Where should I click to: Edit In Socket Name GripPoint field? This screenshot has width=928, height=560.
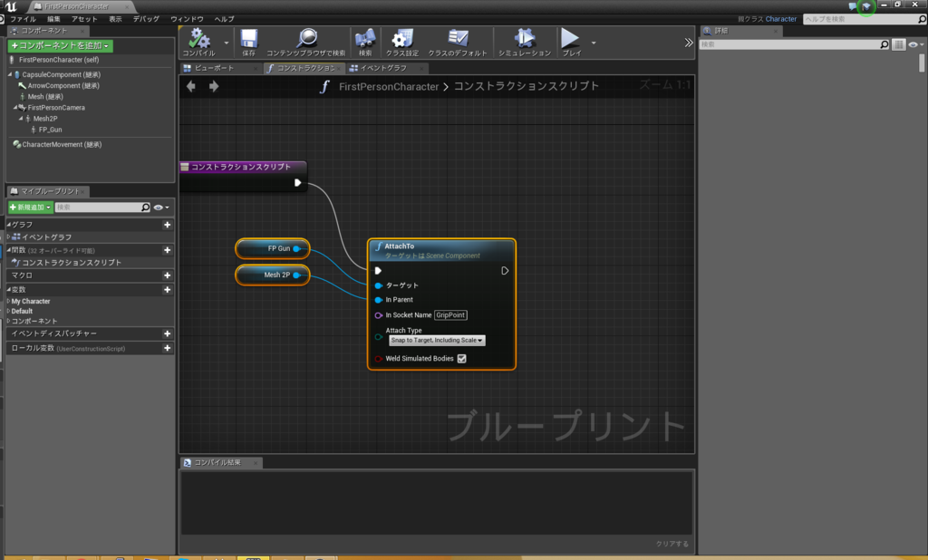coord(450,315)
